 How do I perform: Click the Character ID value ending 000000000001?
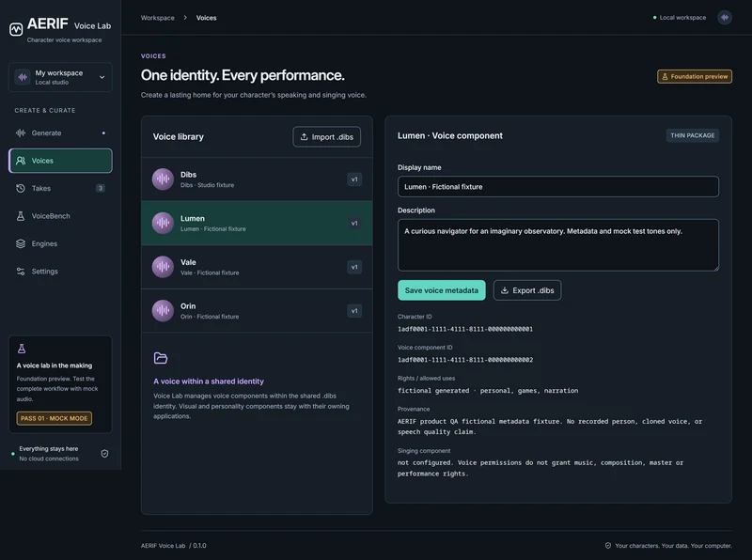click(x=465, y=329)
